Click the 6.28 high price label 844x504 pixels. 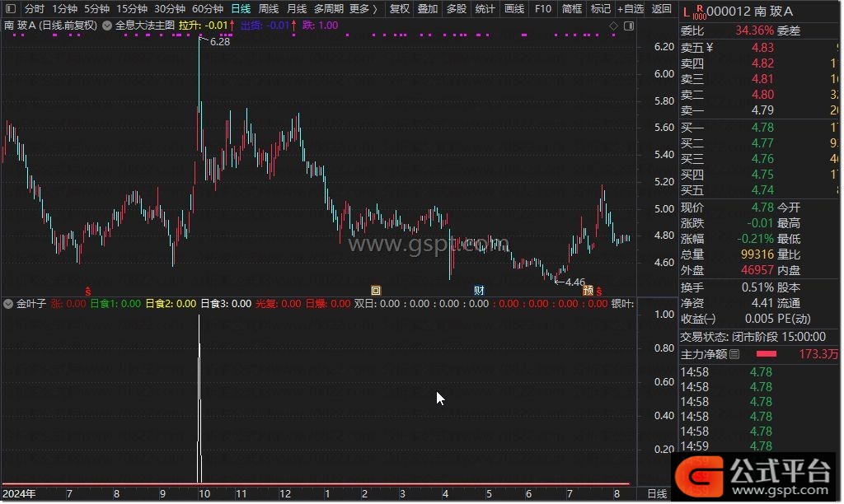(219, 42)
